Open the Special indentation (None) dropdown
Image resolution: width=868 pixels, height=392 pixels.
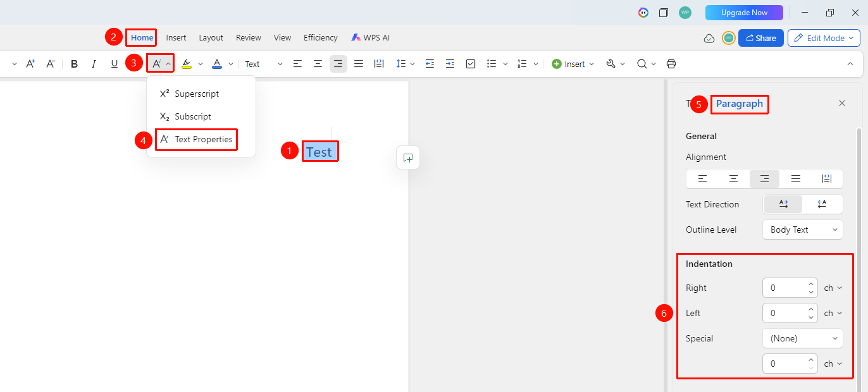(x=803, y=338)
